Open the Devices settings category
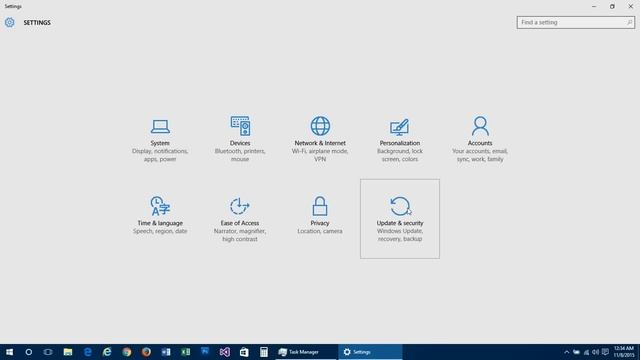 [240, 139]
